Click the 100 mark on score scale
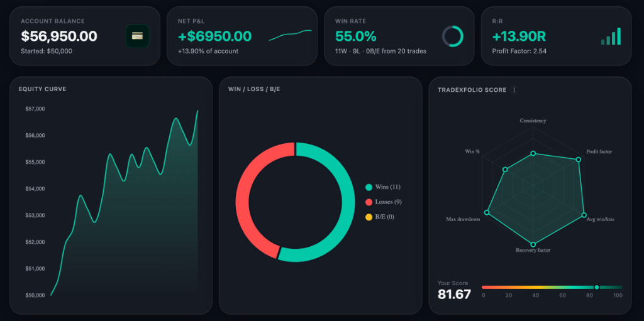 [x=618, y=295]
